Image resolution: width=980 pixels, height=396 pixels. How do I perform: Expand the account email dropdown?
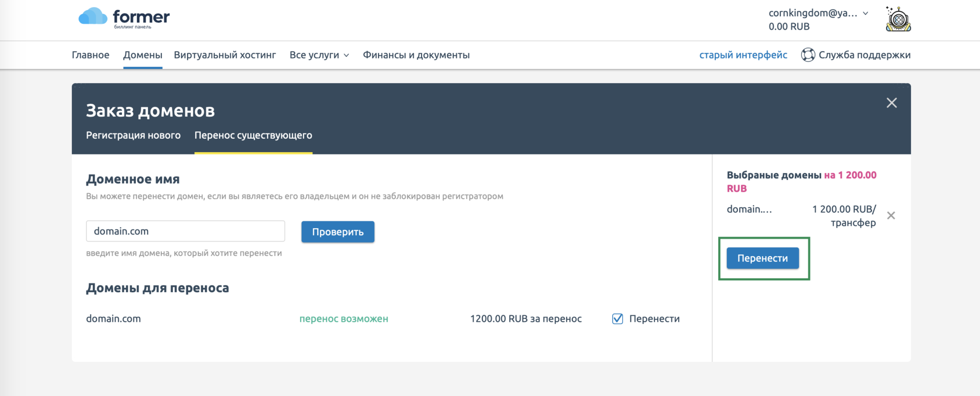tap(865, 13)
